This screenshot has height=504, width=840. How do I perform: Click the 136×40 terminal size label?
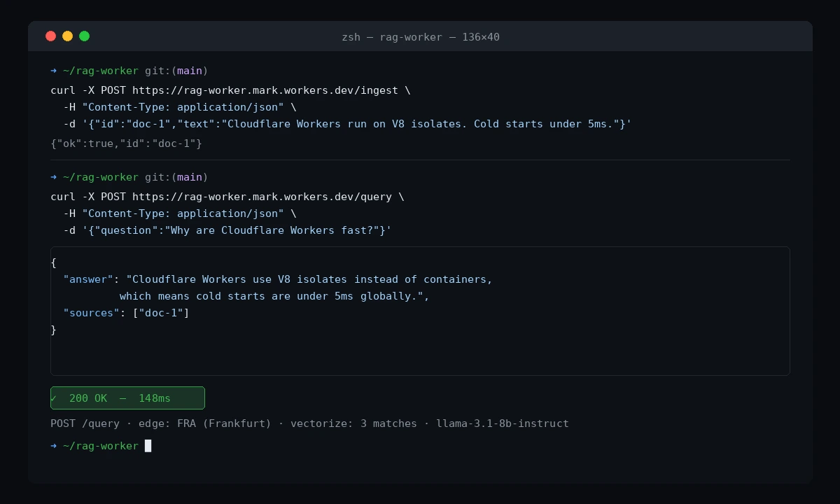click(x=481, y=37)
